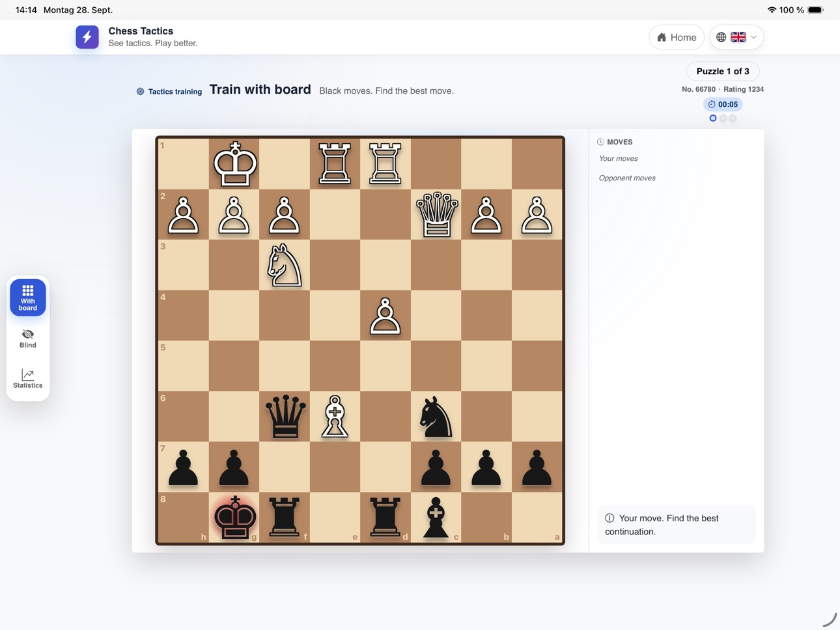The width and height of the screenshot is (840, 630).
Task: Click the white pawn on d4
Action: point(385,316)
